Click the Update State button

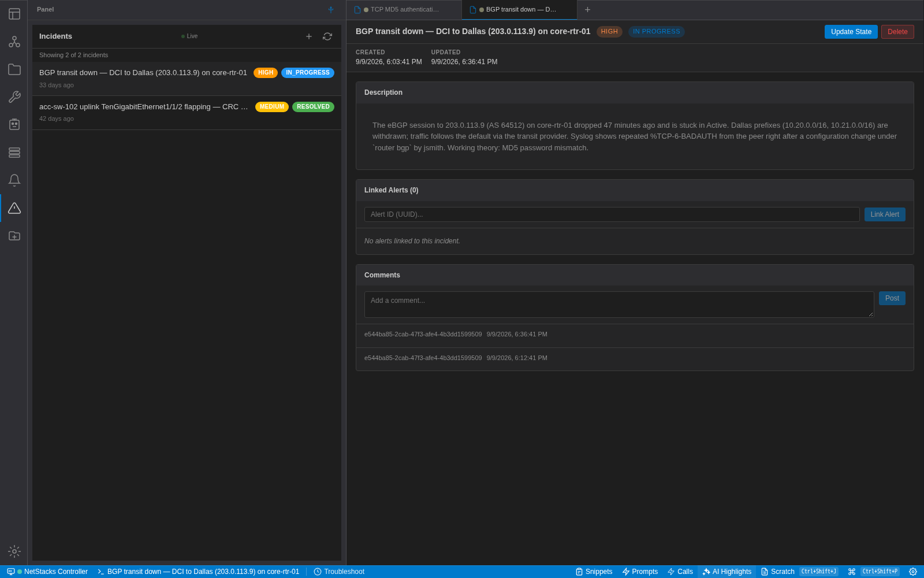coord(851,32)
